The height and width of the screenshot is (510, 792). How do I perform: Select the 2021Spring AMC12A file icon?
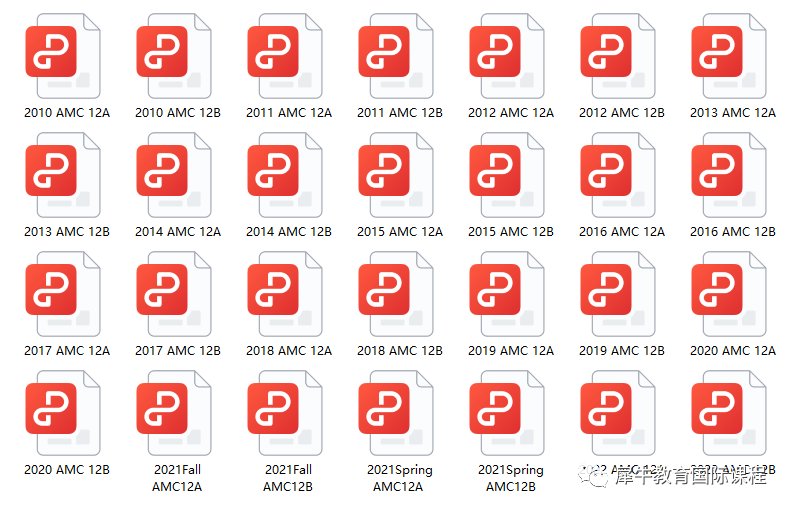click(395, 410)
